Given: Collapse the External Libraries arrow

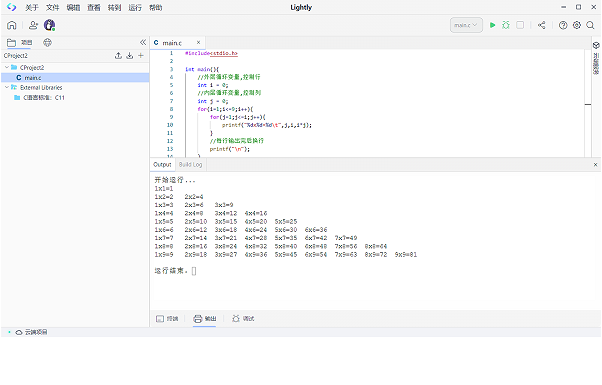Looking at the screenshot, I should pos(7,87).
